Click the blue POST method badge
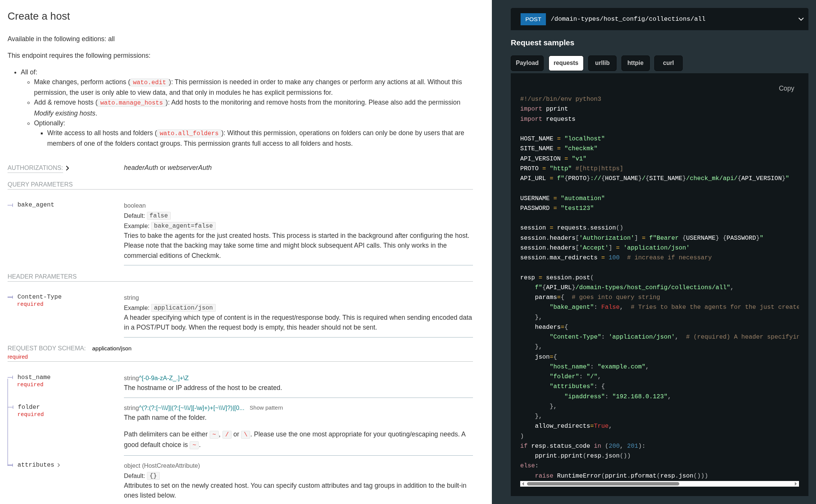This screenshot has width=816, height=504. pyautogui.click(x=533, y=19)
